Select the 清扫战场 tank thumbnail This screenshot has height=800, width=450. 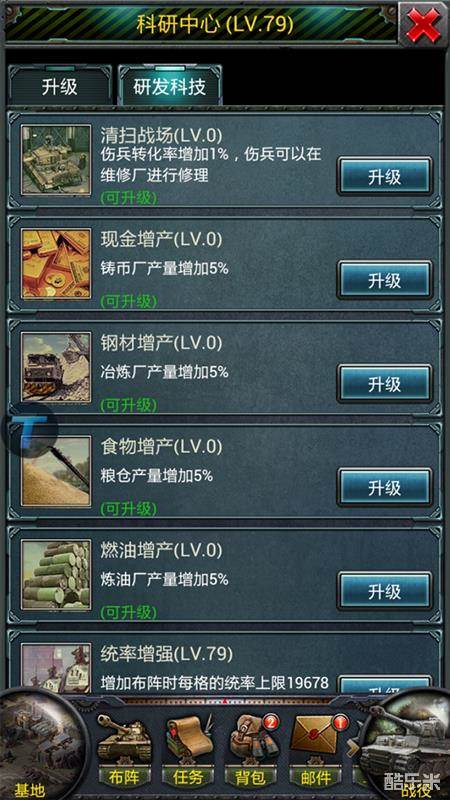point(56,160)
